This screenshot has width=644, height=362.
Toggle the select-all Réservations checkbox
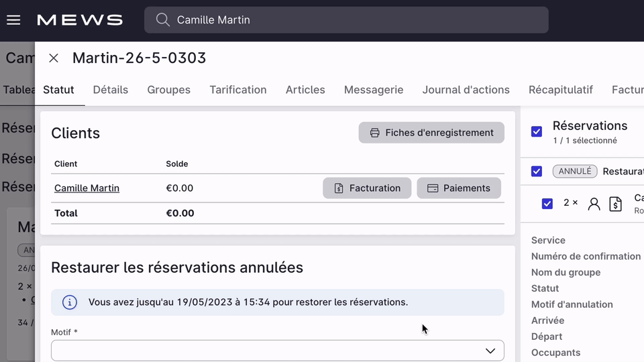point(537,131)
